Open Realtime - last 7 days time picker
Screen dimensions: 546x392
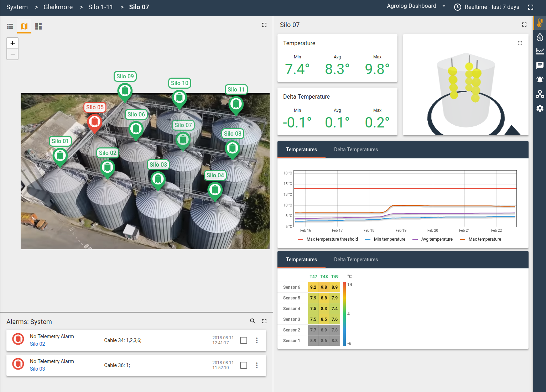(x=487, y=7)
